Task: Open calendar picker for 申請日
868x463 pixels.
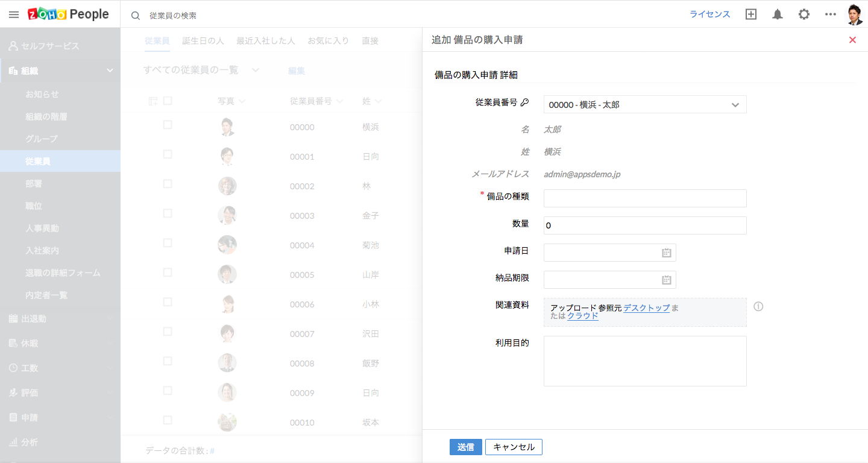Action: (x=667, y=253)
